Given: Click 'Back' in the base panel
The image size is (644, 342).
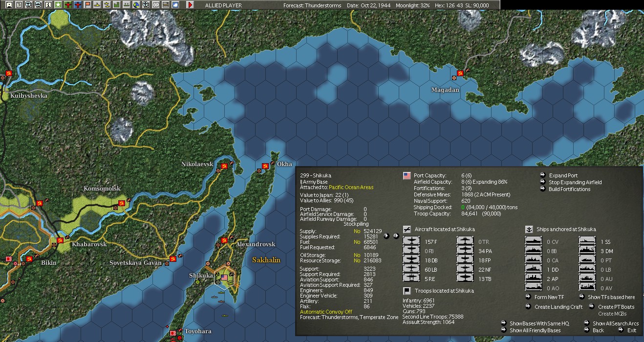Looking at the screenshot, I should [x=598, y=330].
